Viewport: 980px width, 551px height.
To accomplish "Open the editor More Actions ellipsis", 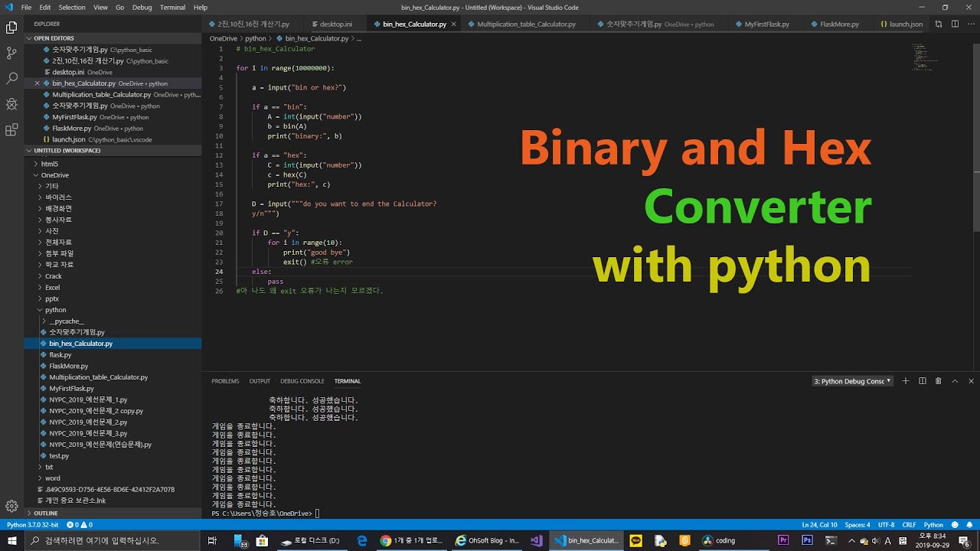I will click(x=971, y=24).
